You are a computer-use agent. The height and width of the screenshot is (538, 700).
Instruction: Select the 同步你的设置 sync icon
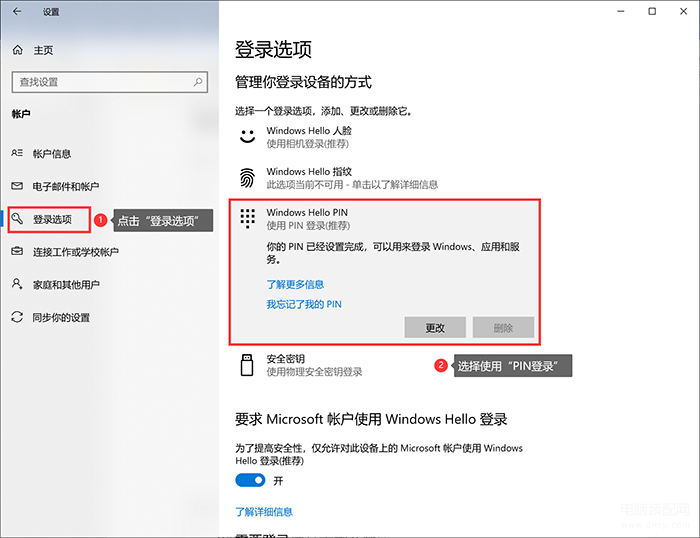click(17, 317)
